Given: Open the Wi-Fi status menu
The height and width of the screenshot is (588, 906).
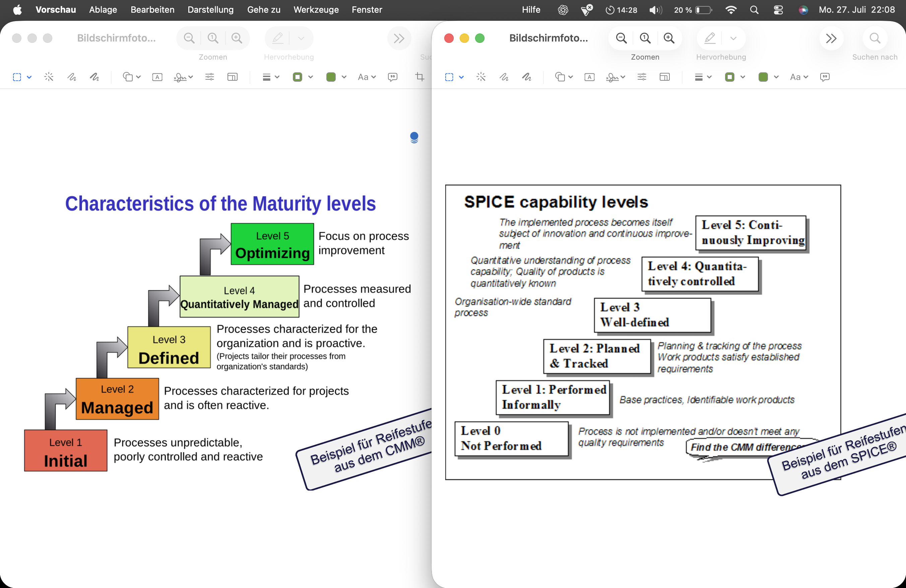Looking at the screenshot, I should pos(730,10).
